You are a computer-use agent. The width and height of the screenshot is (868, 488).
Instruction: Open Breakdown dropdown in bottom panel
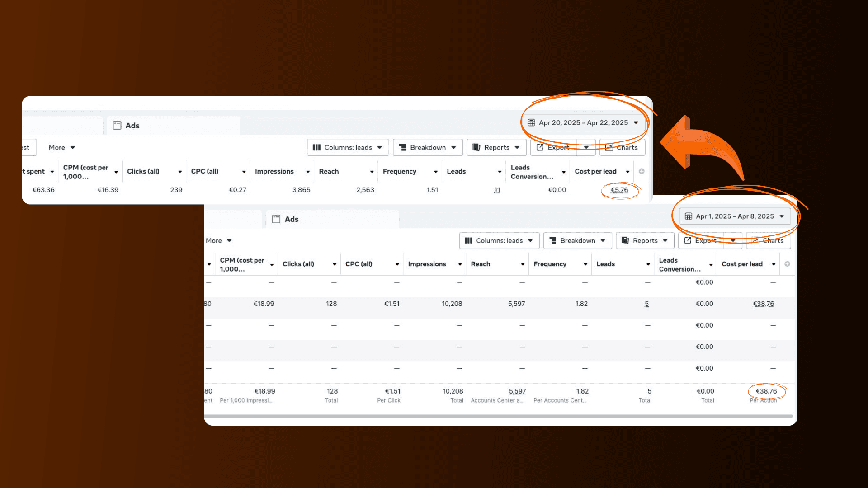click(577, 241)
